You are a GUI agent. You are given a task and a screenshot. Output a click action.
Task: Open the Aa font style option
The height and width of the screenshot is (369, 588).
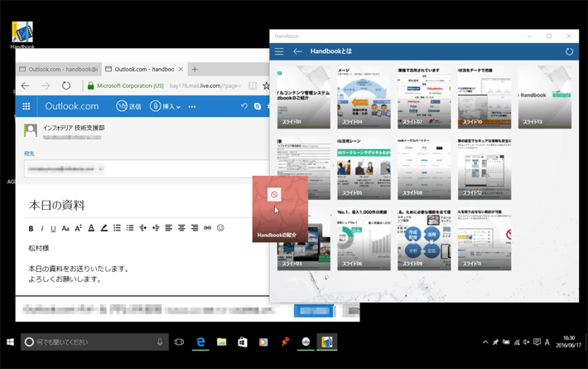click(x=65, y=228)
